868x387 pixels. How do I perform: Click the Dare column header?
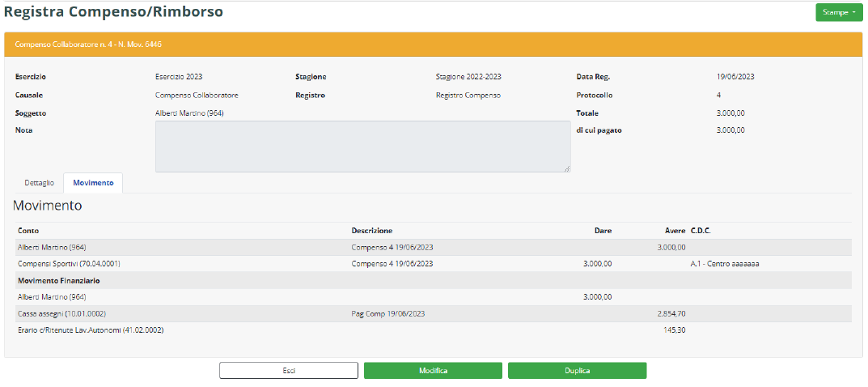(x=603, y=231)
